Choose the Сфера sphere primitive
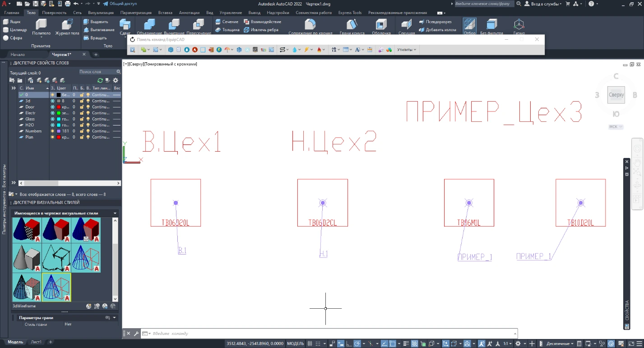Image resolution: width=644 pixels, height=348 pixels. 14,38
